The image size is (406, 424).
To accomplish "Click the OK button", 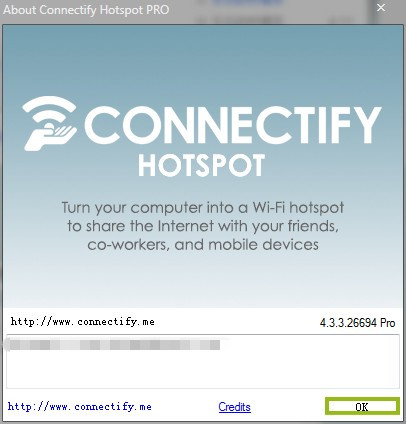I will pyautogui.click(x=362, y=406).
